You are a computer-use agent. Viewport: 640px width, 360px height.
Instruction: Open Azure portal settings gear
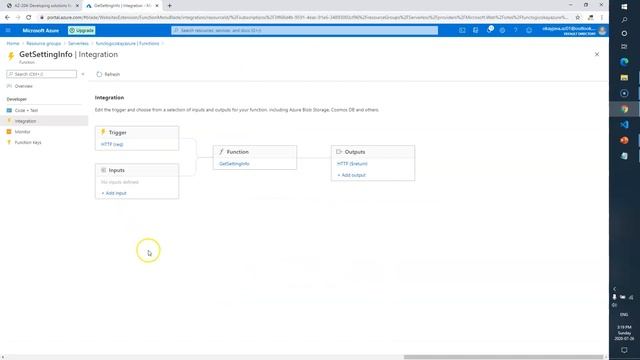(502, 30)
